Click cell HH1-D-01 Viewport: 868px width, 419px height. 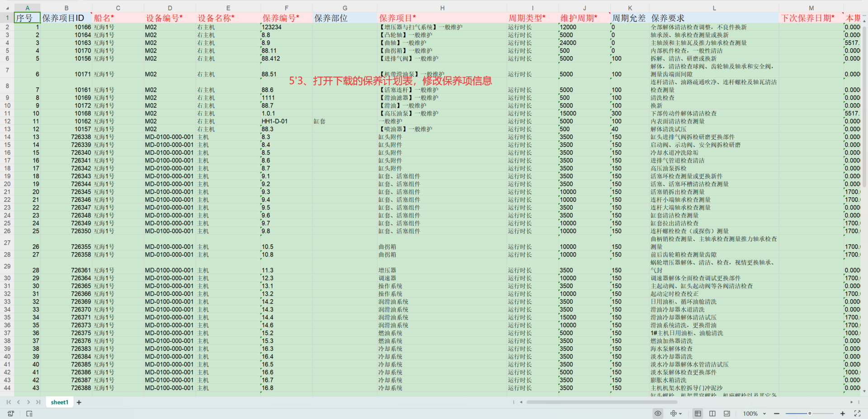pyautogui.click(x=286, y=121)
